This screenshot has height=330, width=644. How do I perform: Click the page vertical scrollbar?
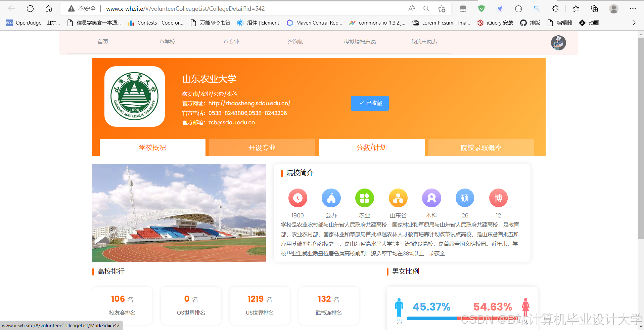[x=641, y=138]
